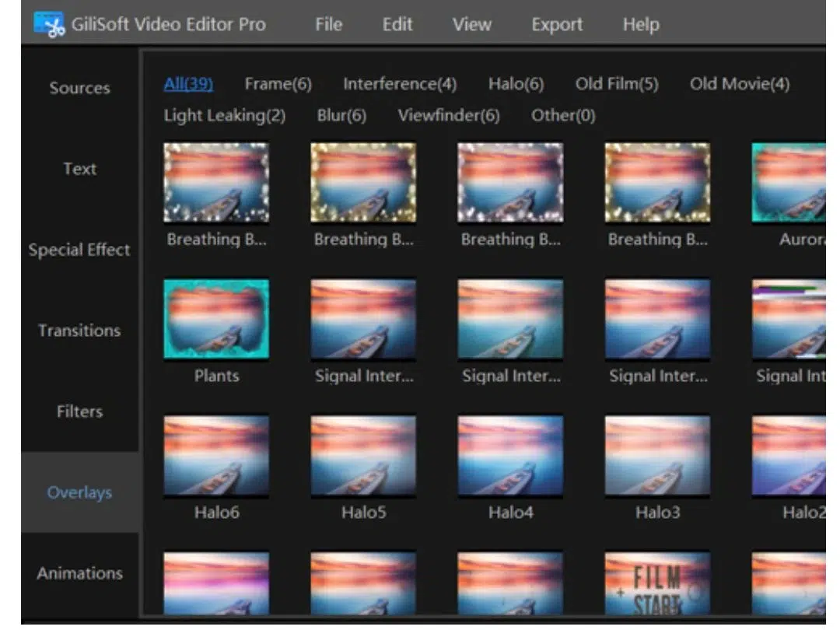This screenshot has height=630, width=840.
Task: Choose the Old Film(5) category
Action: click(x=617, y=84)
